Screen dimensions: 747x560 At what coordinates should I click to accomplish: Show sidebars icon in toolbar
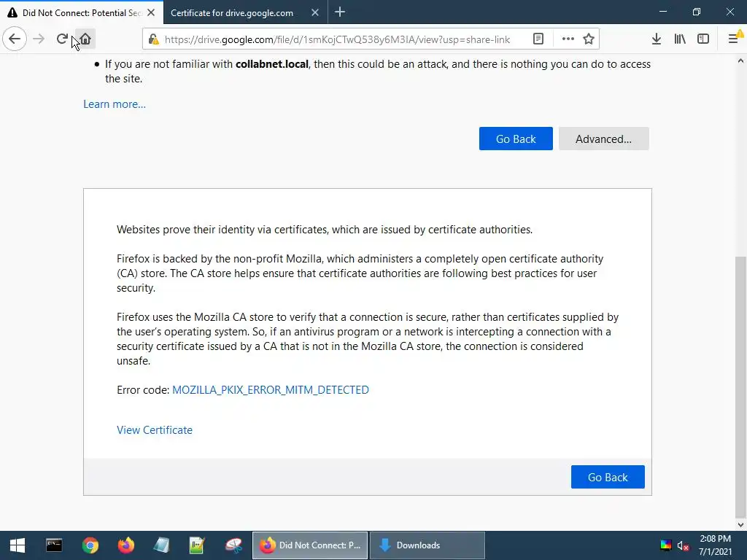pyautogui.click(x=703, y=39)
